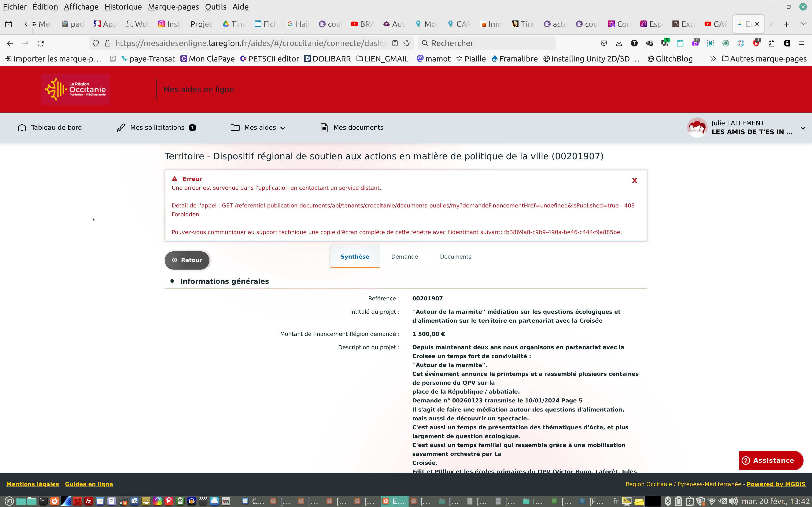The image size is (812, 507).
Task: Toggle reader view icon in address bar
Action: (395, 43)
